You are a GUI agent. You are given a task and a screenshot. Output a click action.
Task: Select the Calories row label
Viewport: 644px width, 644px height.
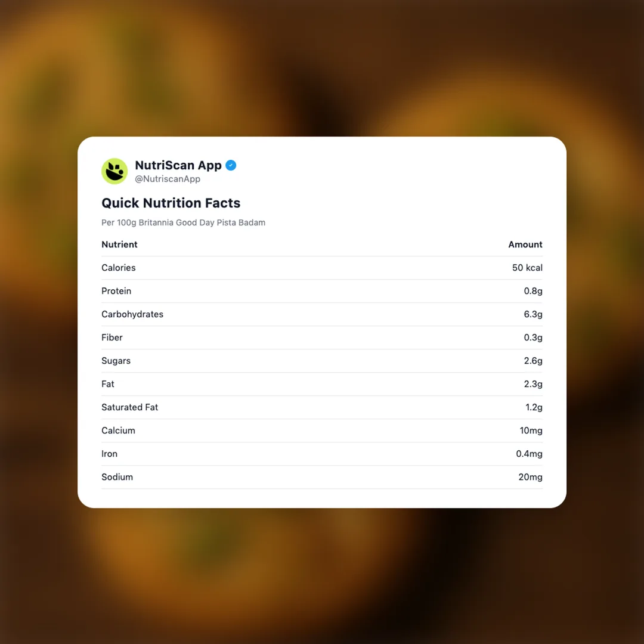click(119, 268)
